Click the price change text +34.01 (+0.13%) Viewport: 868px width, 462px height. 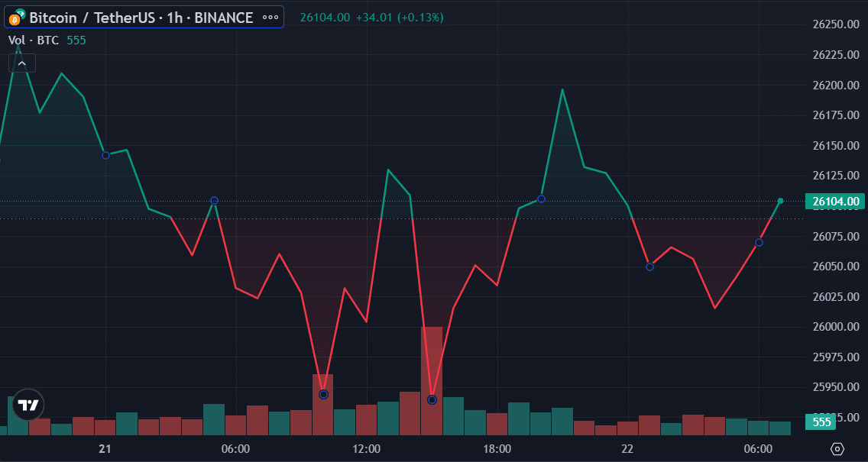coord(400,18)
